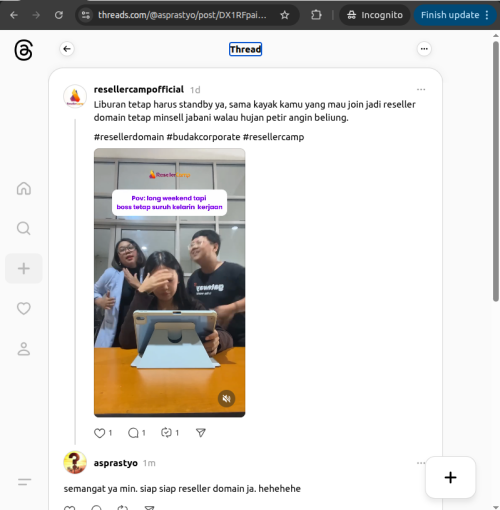Create a post from sidebar plus button

coord(24,268)
